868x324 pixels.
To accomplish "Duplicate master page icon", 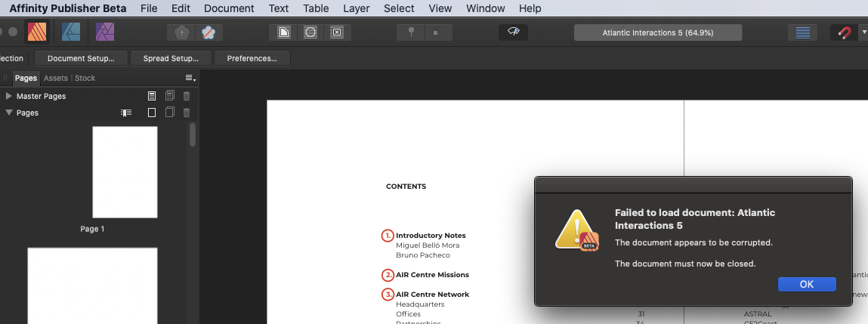I will pyautogui.click(x=170, y=96).
